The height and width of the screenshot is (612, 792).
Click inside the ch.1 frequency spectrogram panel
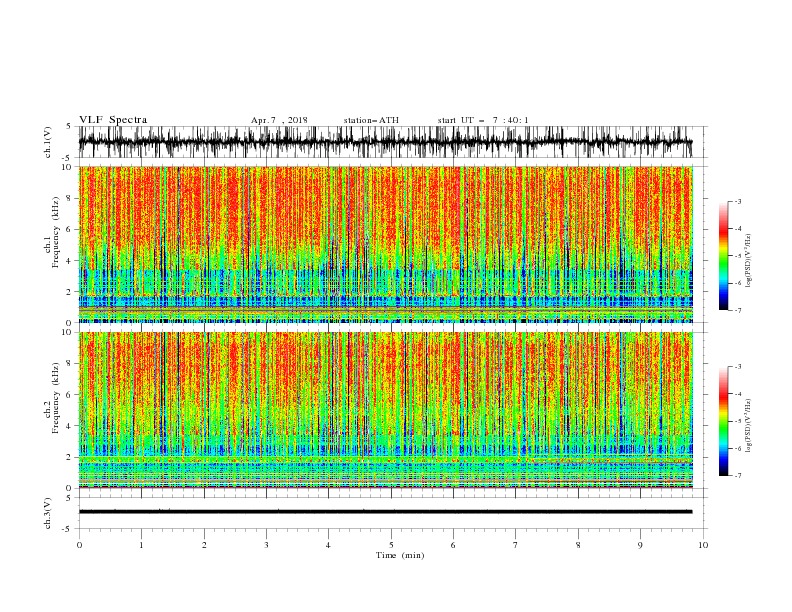[386, 244]
